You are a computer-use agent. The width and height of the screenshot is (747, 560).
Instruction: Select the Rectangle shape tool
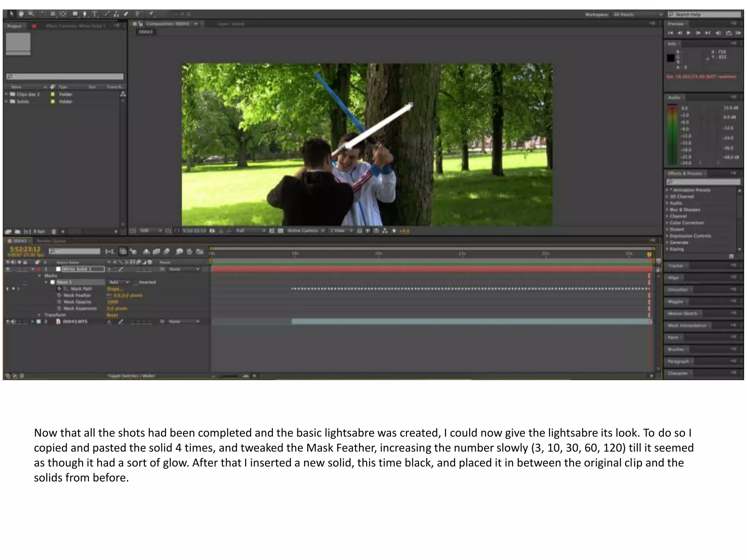click(75, 14)
